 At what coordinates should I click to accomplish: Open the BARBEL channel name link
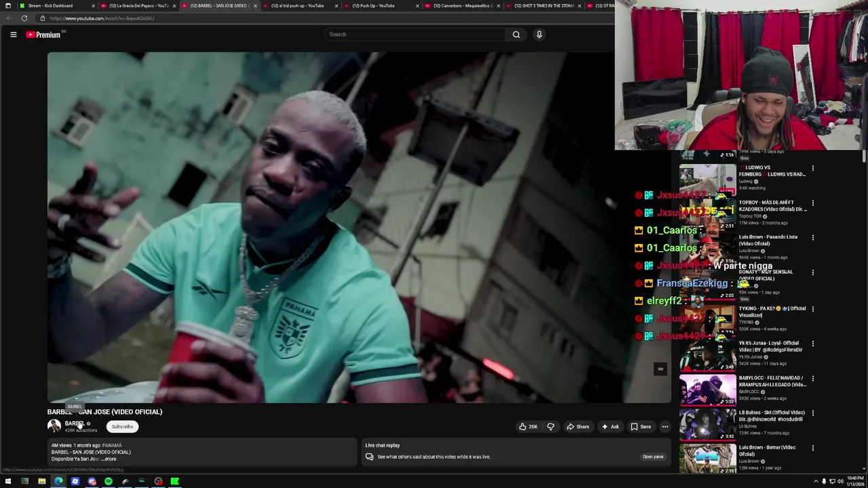pyautogui.click(x=74, y=424)
